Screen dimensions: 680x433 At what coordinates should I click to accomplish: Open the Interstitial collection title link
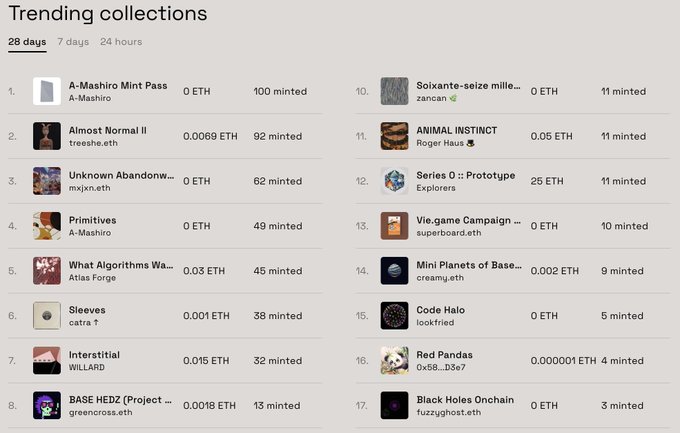[x=94, y=355]
